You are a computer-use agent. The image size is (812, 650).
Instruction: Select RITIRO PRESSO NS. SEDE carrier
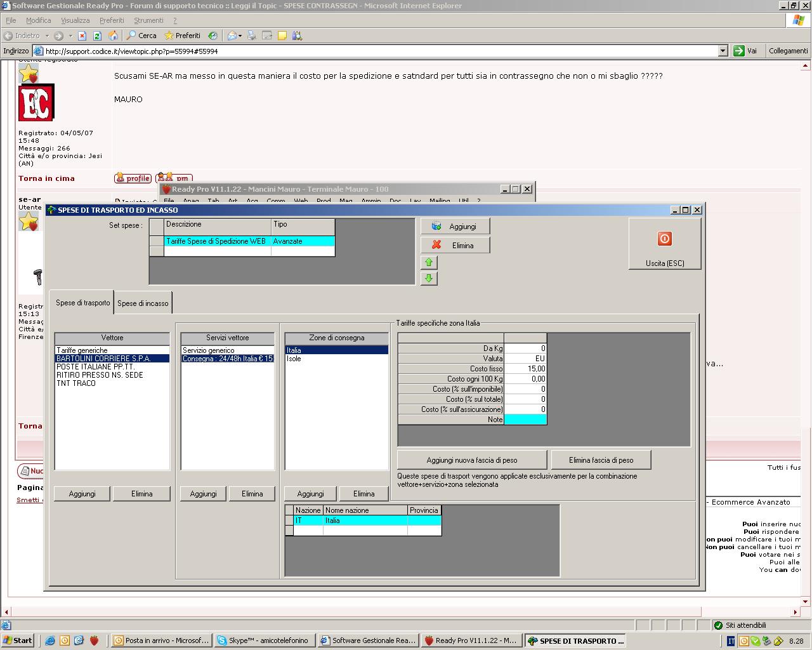tap(112, 375)
